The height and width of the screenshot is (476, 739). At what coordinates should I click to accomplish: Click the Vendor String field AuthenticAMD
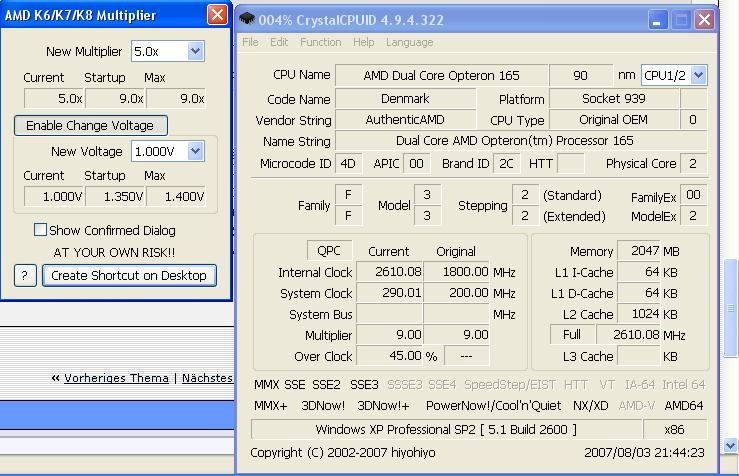point(405,120)
